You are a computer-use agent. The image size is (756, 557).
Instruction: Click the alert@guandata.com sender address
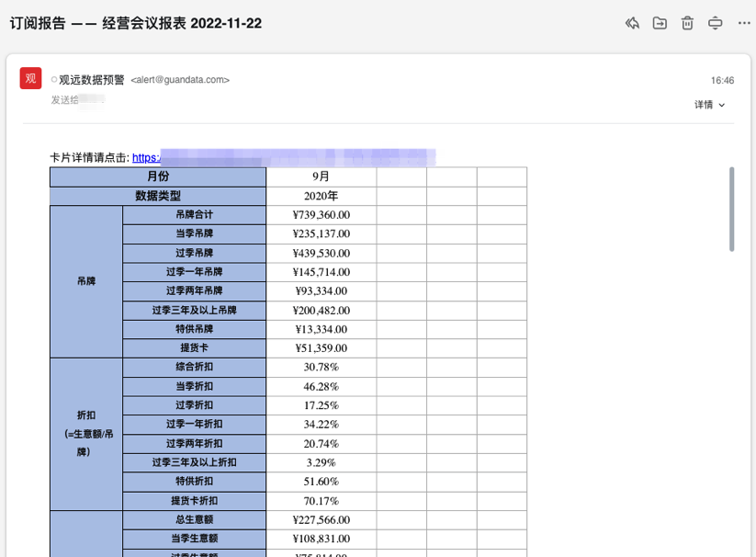coord(180,80)
